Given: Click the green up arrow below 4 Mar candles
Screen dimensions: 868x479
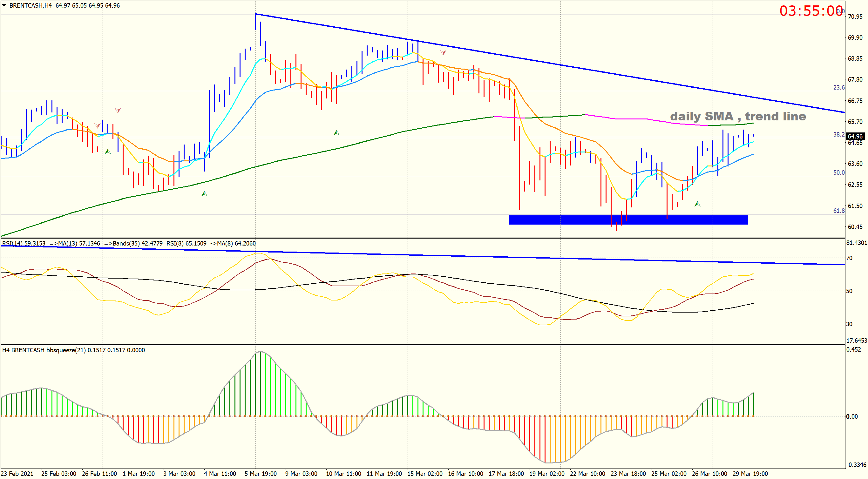Looking at the screenshot, I should (x=204, y=194).
